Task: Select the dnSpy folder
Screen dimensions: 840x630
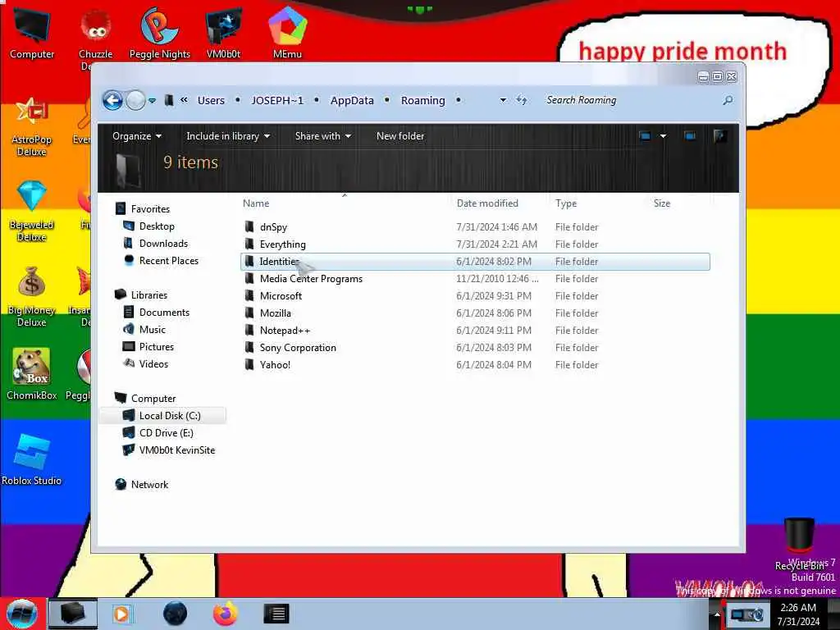Action: (x=475, y=227)
